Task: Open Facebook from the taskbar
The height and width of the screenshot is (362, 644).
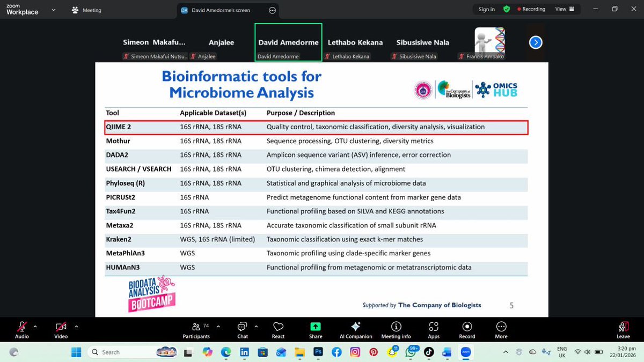Action: click(x=336, y=352)
